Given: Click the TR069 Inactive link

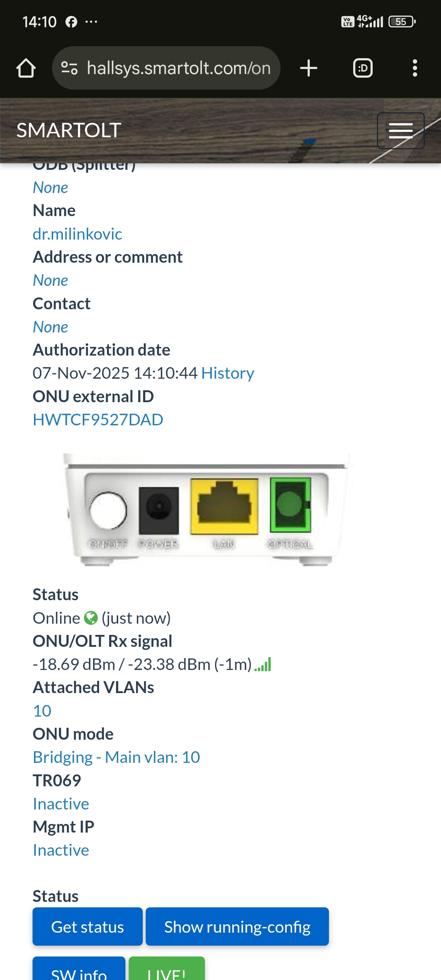Looking at the screenshot, I should (x=61, y=804).
